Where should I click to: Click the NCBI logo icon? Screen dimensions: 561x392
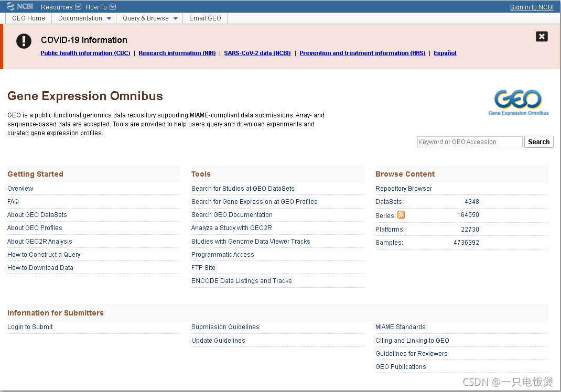pos(20,6)
